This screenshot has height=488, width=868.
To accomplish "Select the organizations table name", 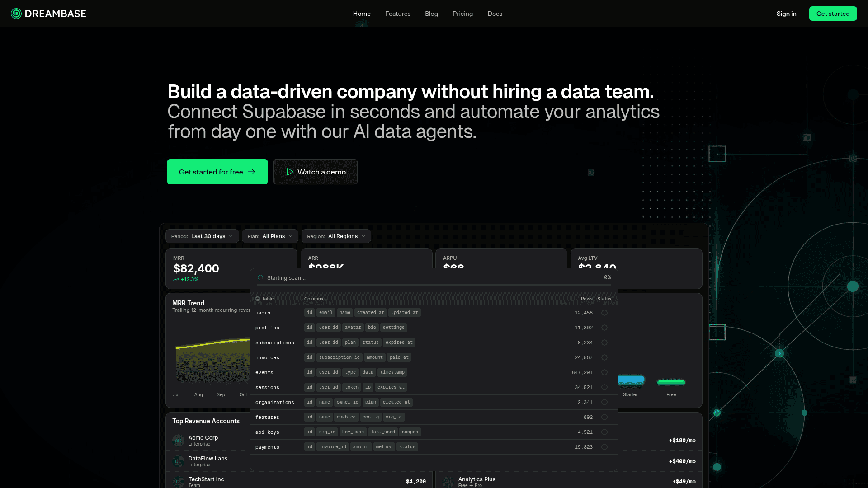I will pyautogui.click(x=274, y=402).
